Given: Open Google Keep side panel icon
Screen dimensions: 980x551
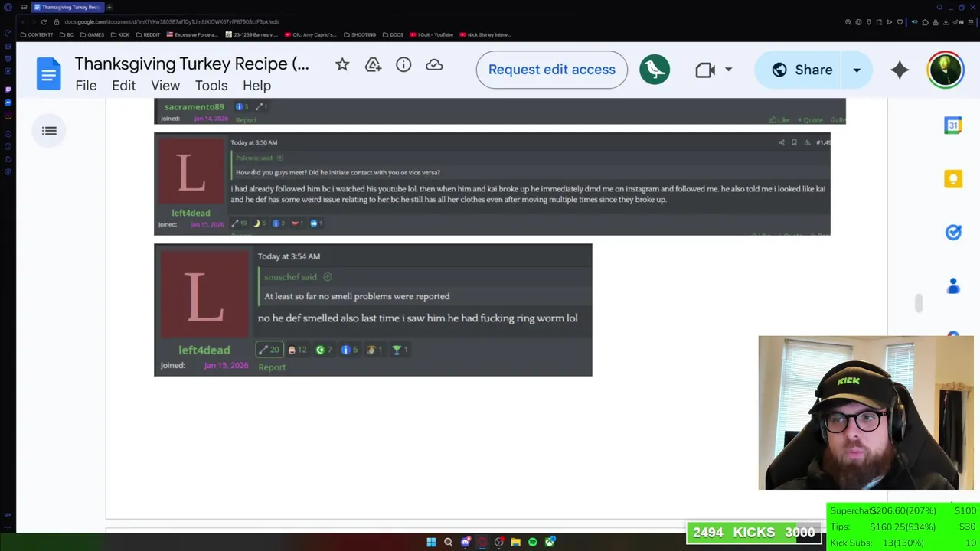Looking at the screenshot, I should tap(953, 179).
